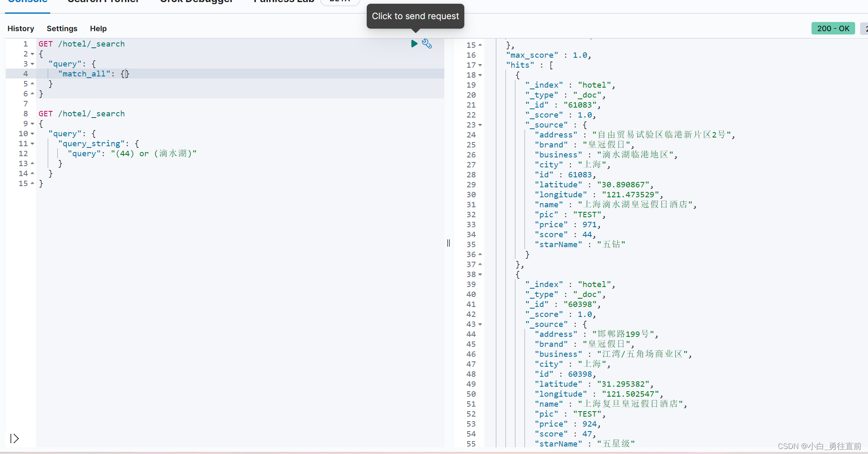868x454 pixels.
Task: Open the Help menu
Action: (98, 29)
